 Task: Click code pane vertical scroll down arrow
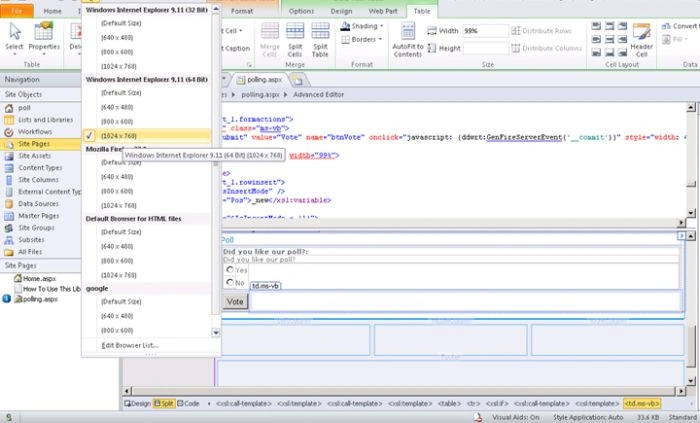pyautogui.click(x=690, y=213)
